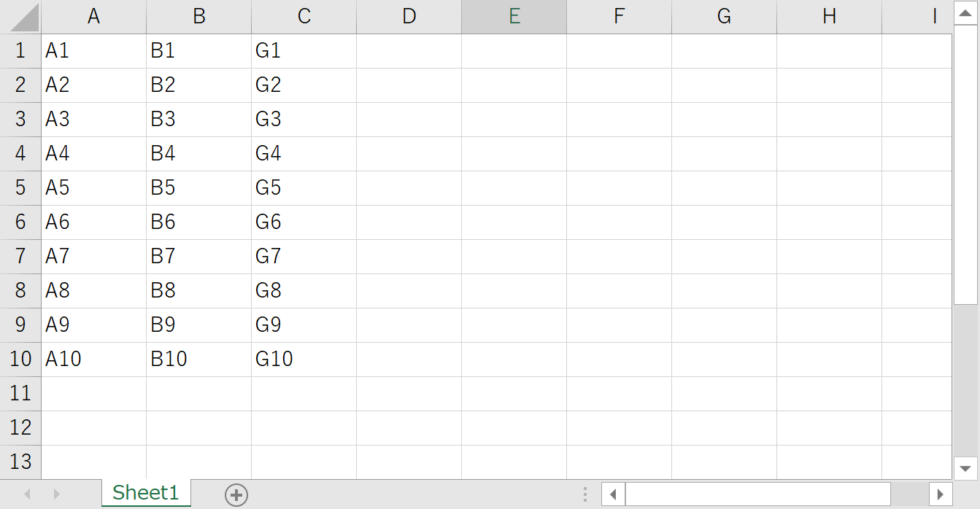Click vertical scrollbar down arrow

965,468
